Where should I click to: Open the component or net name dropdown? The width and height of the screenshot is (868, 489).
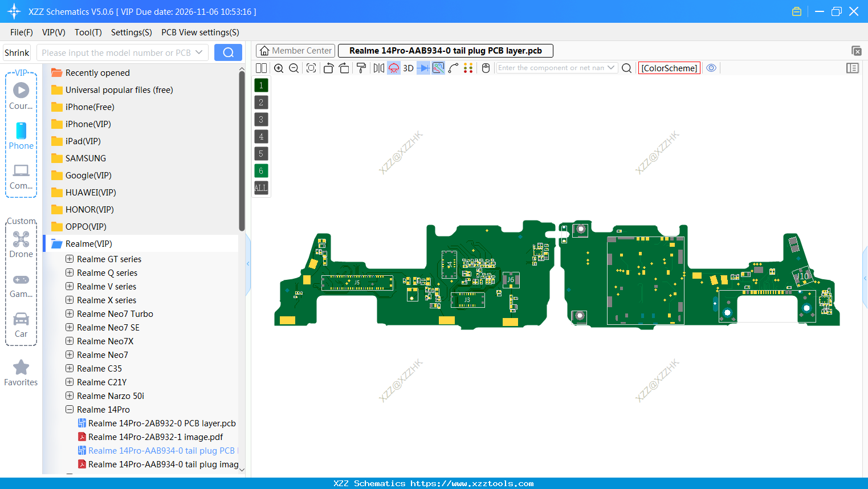pyautogui.click(x=610, y=67)
